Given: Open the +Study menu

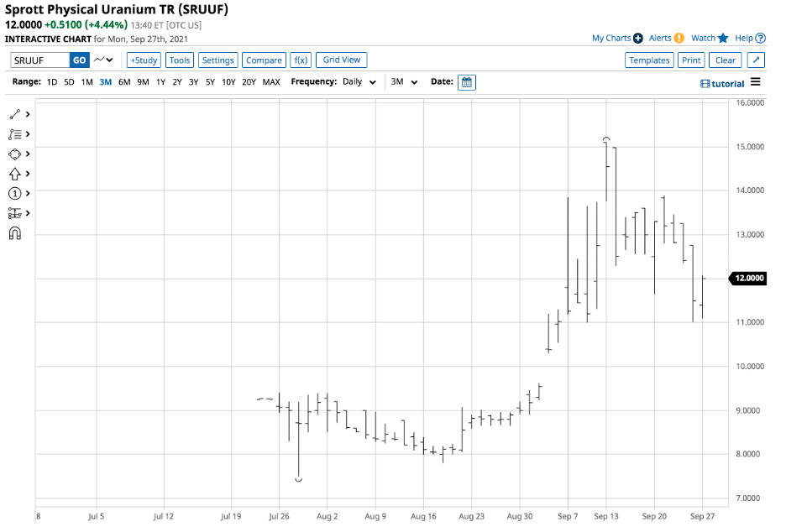Looking at the screenshot, I should tap(144, 60).
